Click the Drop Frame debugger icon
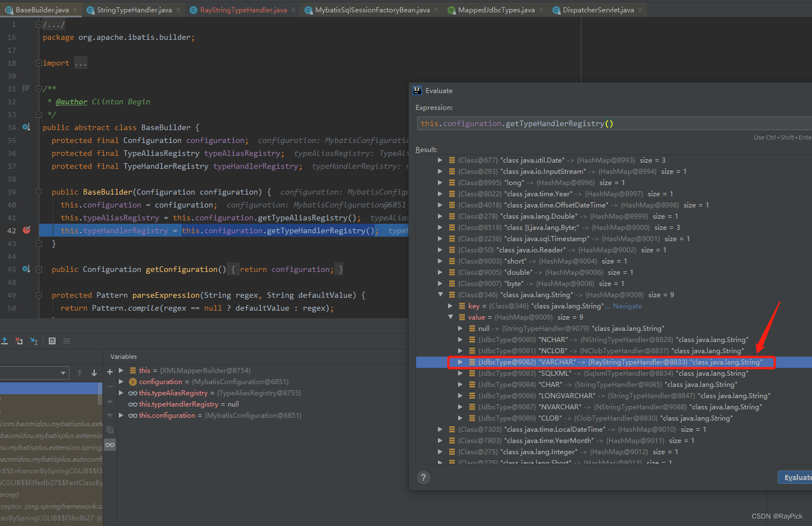Viewport: 812px width, 526px height. [19, 341]
